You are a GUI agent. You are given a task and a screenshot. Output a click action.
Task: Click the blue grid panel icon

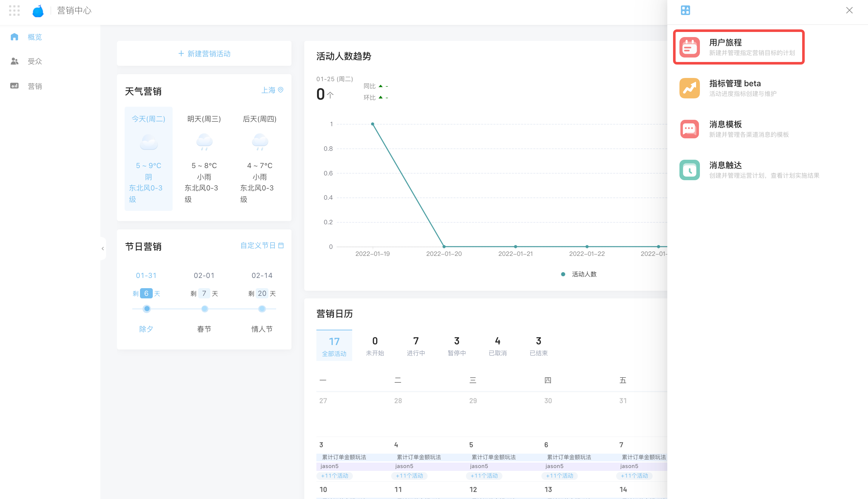(x=685, y=10)
